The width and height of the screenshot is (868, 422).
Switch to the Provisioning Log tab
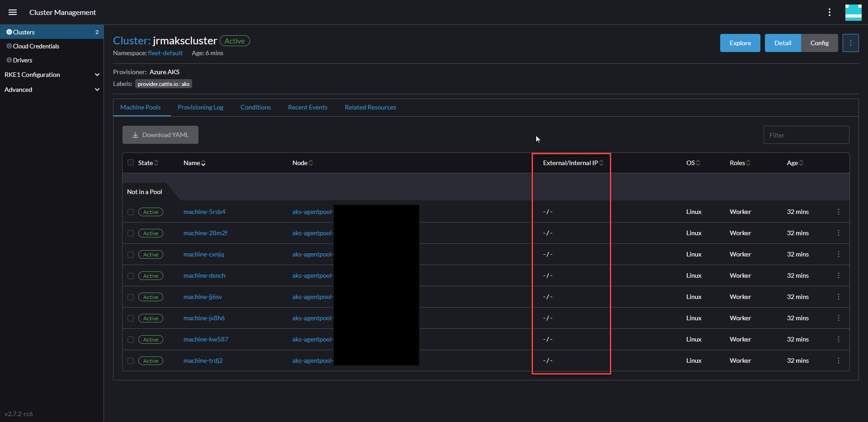[x=201, y=107]
